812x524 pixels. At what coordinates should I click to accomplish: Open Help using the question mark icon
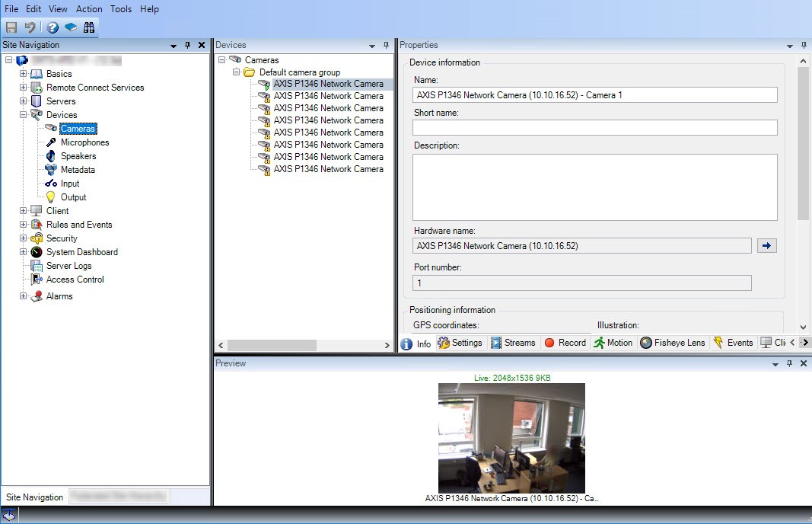click(x=51, y=27)
